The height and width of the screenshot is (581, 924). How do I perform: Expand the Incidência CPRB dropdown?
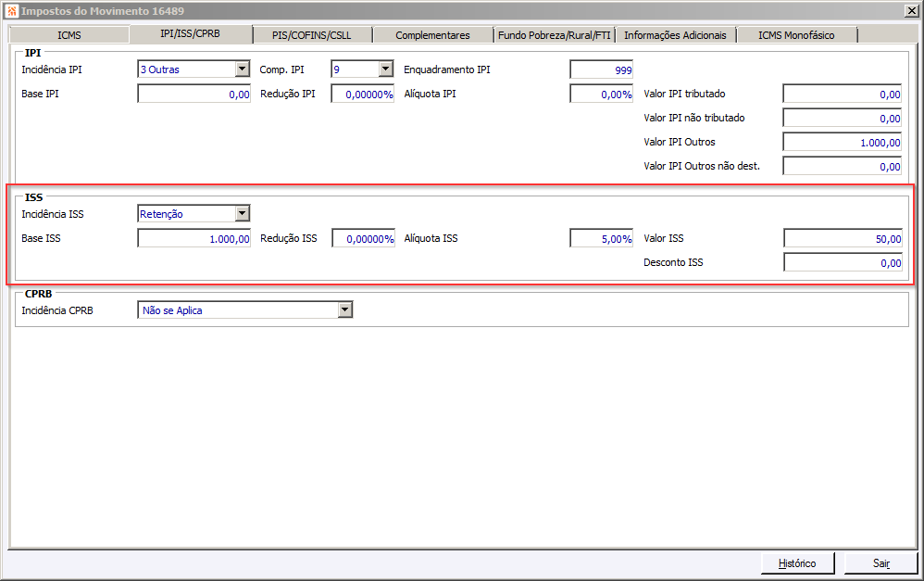pyautogui.click(x=345, y=309)
